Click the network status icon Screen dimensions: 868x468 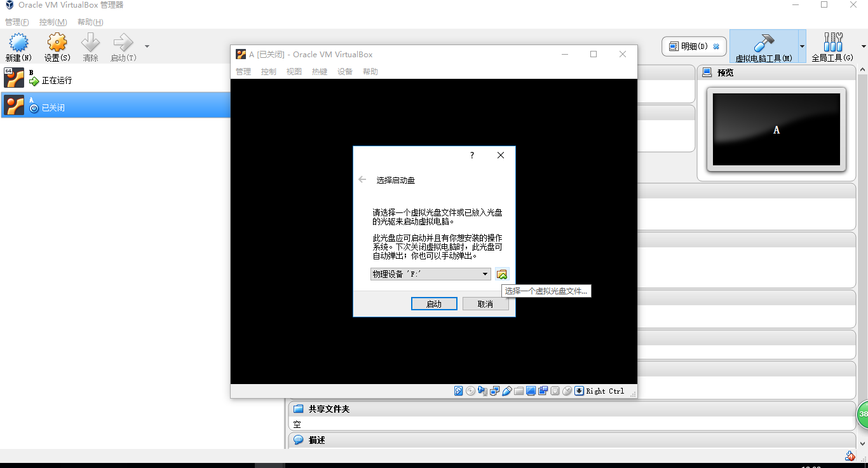coord(494,391)
